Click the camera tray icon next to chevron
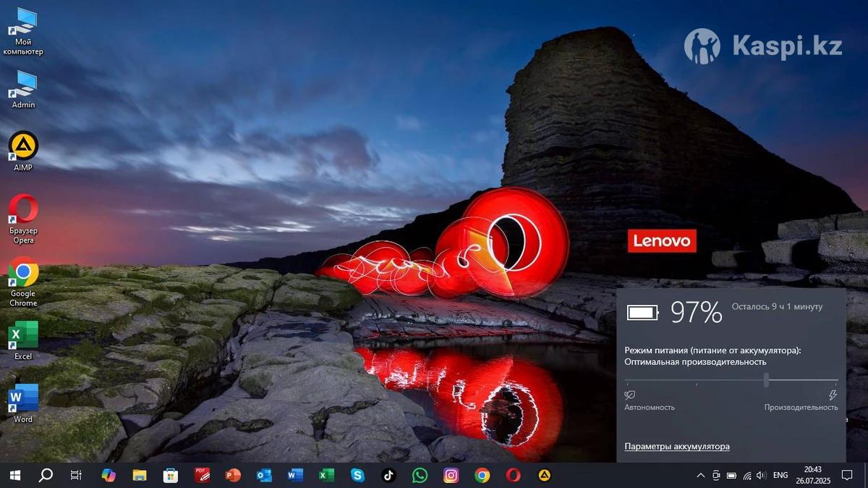 click(x=716, y=476)
